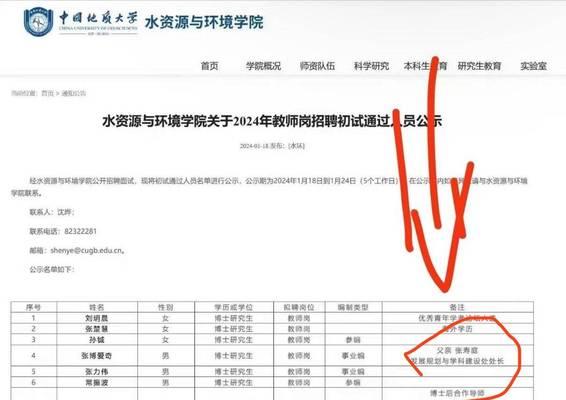Go to 师资队伍 in the navigation bar

tap(317, 66)
